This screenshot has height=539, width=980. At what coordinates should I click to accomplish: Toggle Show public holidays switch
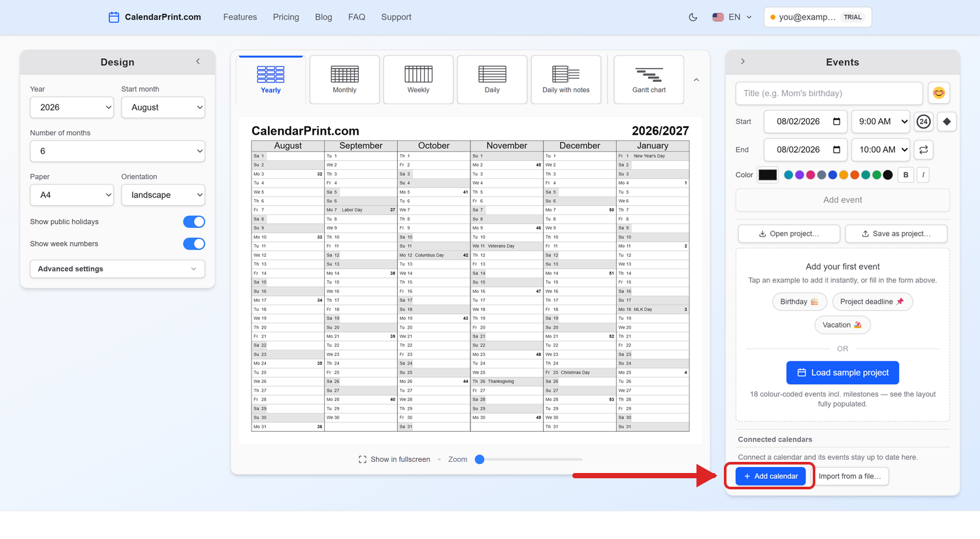(194, 221)
